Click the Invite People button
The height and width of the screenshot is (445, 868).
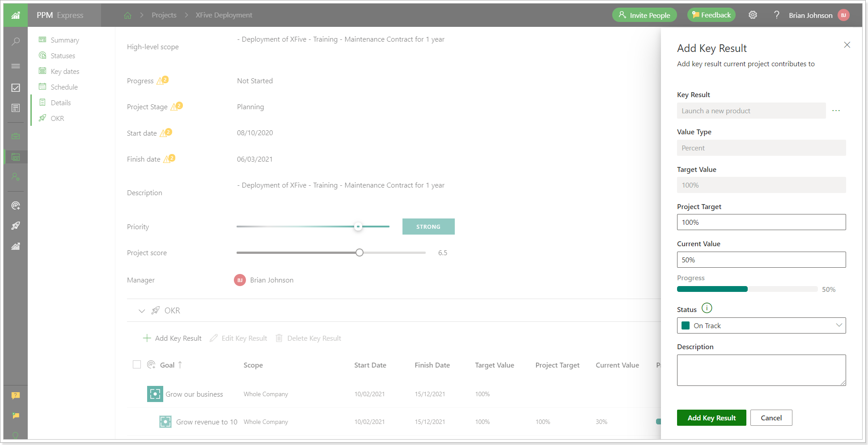pyautogui.click(x=644, y=15)
